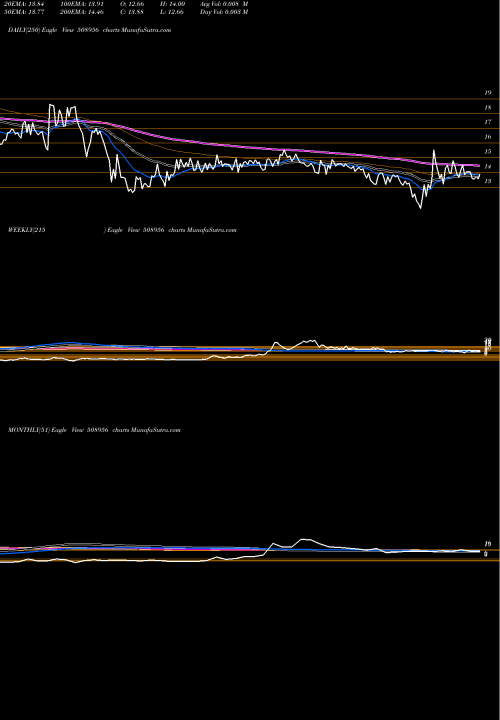Click the Day Vol reading
Screen dimensions: 500x720
224,12
